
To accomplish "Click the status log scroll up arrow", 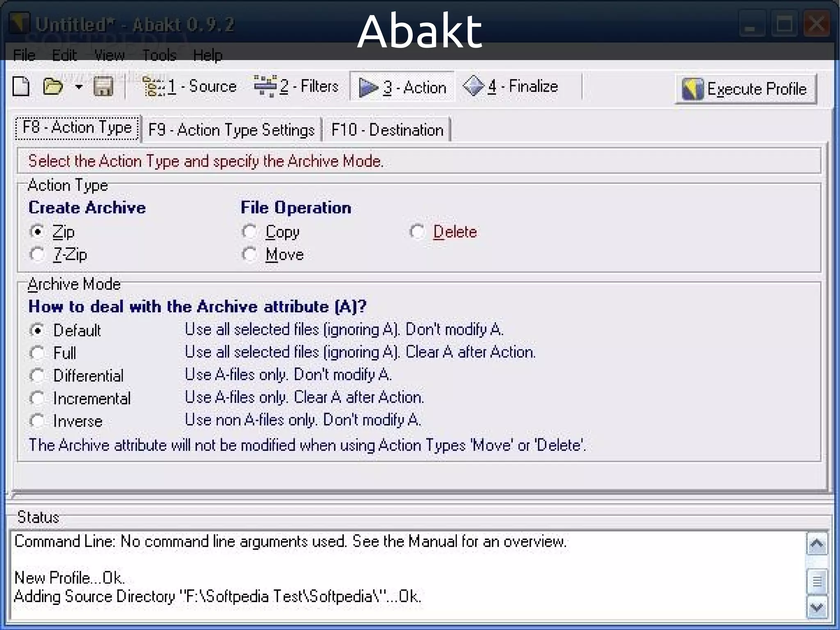I will tap(817, 544).
